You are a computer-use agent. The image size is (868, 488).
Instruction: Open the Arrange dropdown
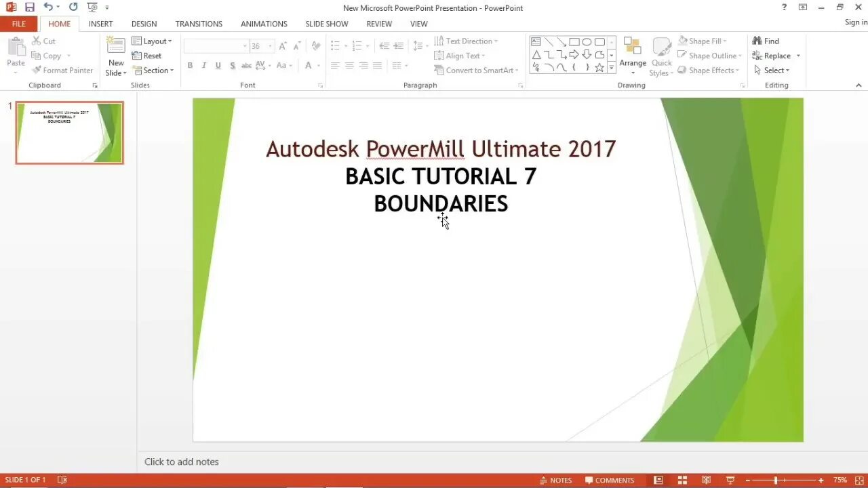tap(633, 57)
